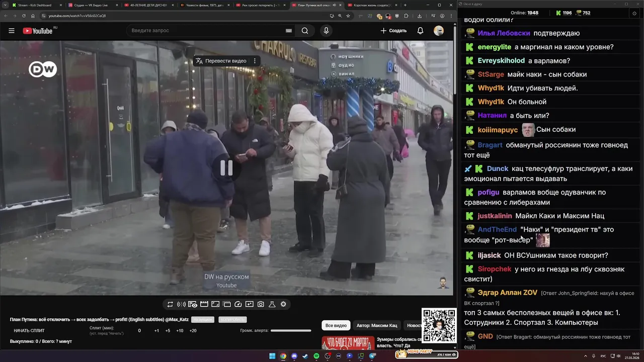Click the loop icon in player toolbar
644x362 pixels.
point(170,304)
